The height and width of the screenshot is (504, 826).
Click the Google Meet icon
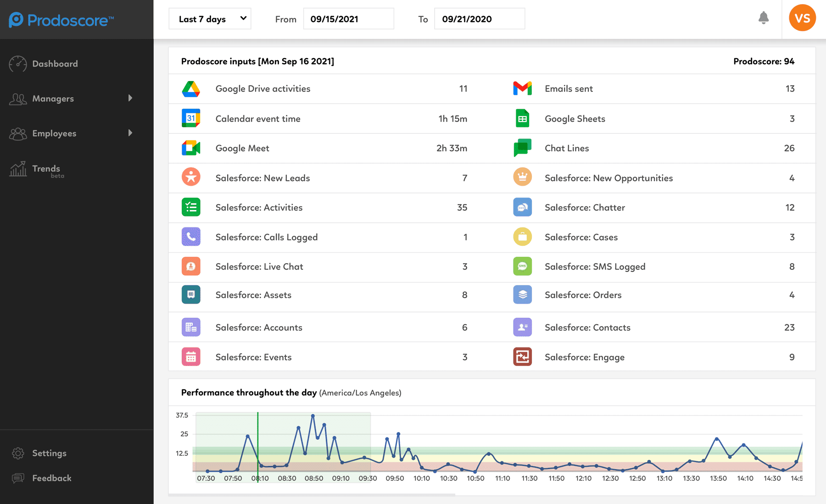(x=191, y=148)
